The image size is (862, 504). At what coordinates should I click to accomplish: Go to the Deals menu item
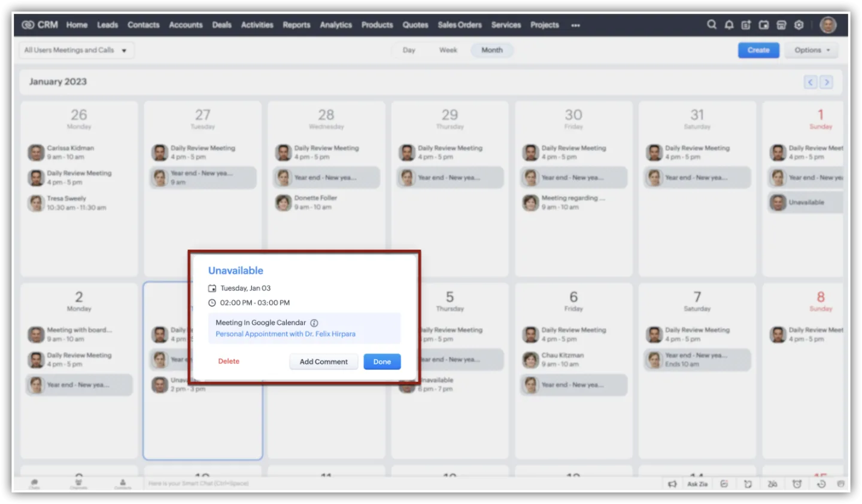click(221, 25)
